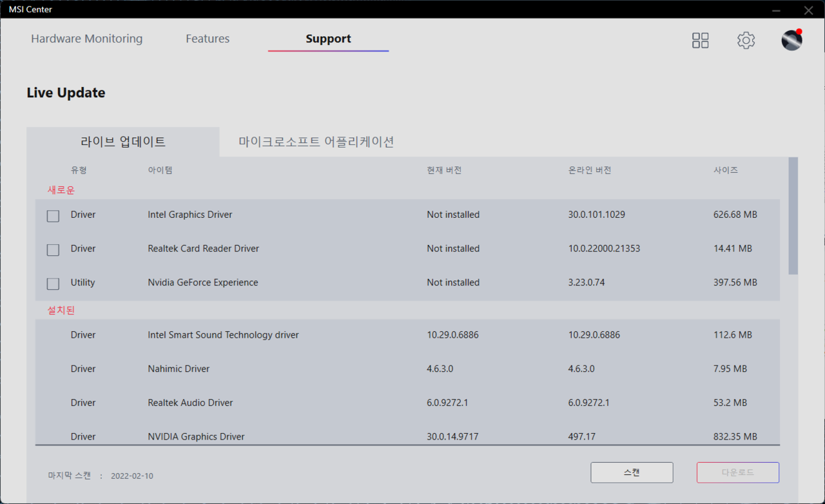The image size is (825, 504).
Task: Open the settings gear icon
Action: pyautogui.click(x=746, y=41)
